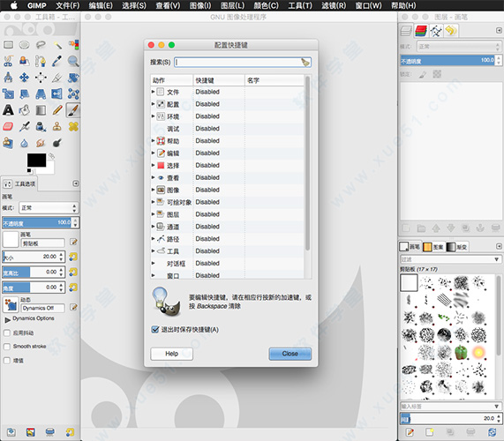Expand the 图层 action group
Screen dimensions: 504x441
tap(154, 214)
